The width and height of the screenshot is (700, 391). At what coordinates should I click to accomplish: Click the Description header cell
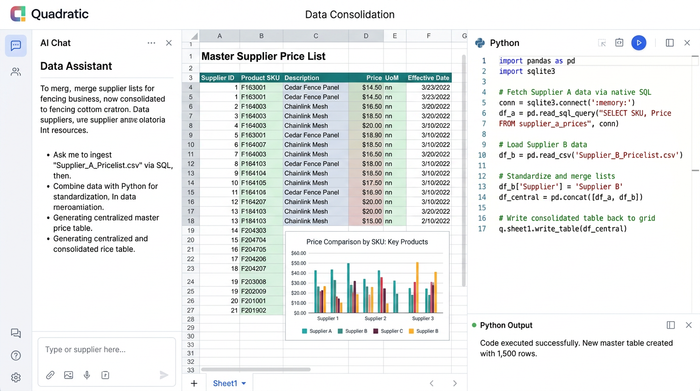pos(316,78)
